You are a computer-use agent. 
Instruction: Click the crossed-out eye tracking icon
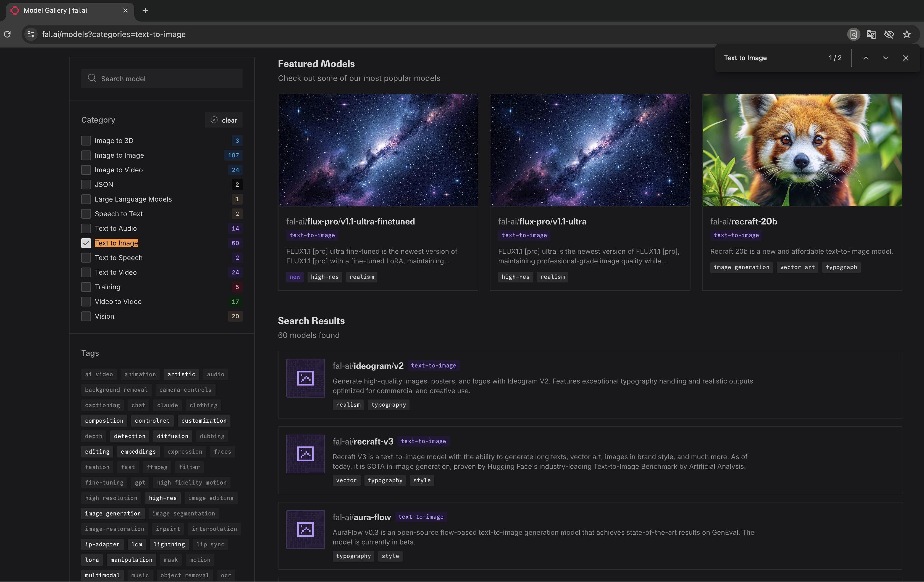pyautogui.click(x=889, y=35)
